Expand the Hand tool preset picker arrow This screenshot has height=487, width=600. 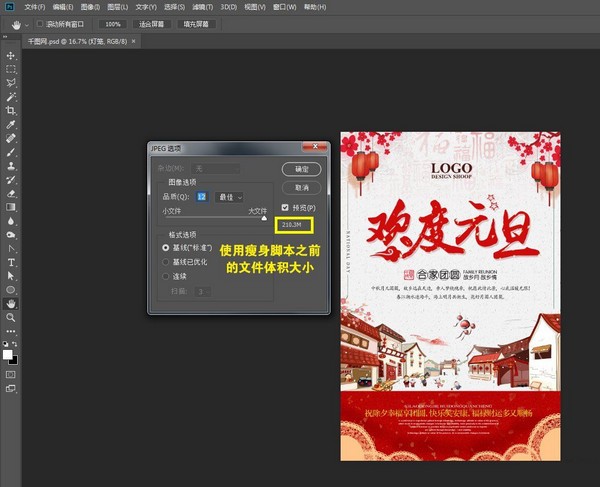(27, 23)
